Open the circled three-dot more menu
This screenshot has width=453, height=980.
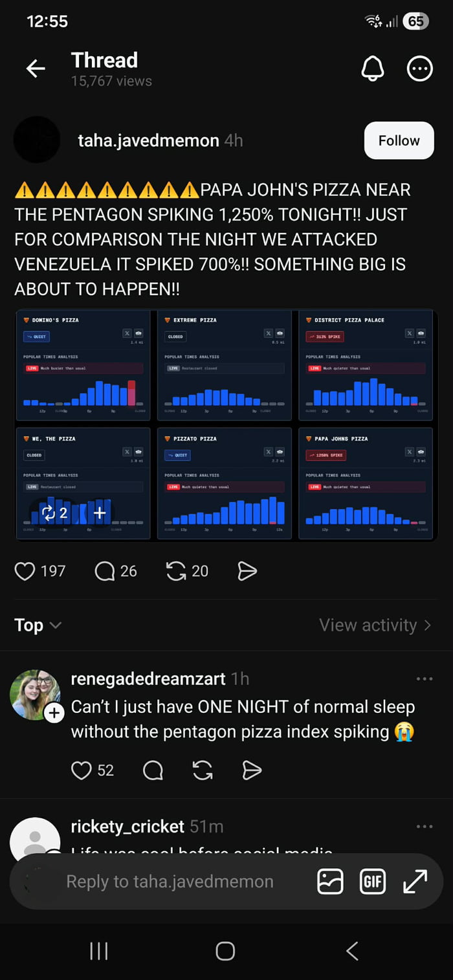[419, 68]
